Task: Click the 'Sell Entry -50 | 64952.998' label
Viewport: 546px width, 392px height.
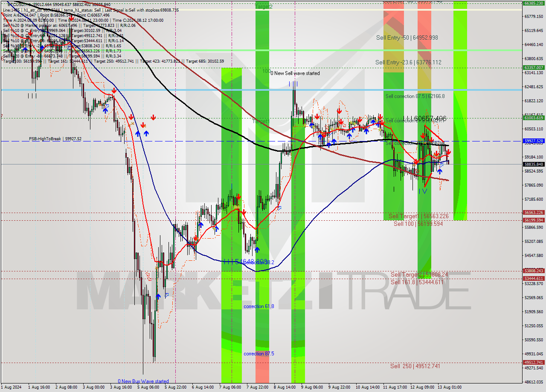Action: click(407, 37)
